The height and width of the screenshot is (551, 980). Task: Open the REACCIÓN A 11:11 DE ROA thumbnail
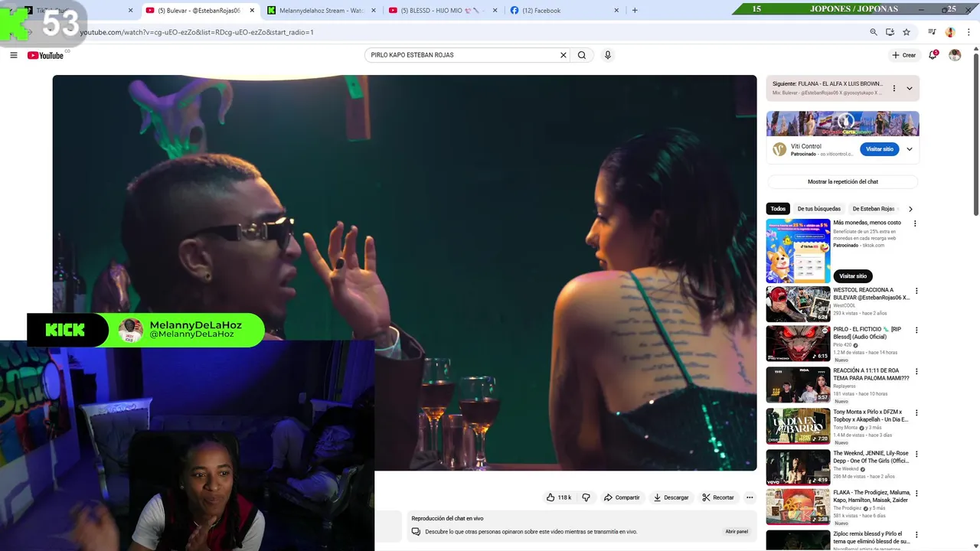tap(799, 385)
